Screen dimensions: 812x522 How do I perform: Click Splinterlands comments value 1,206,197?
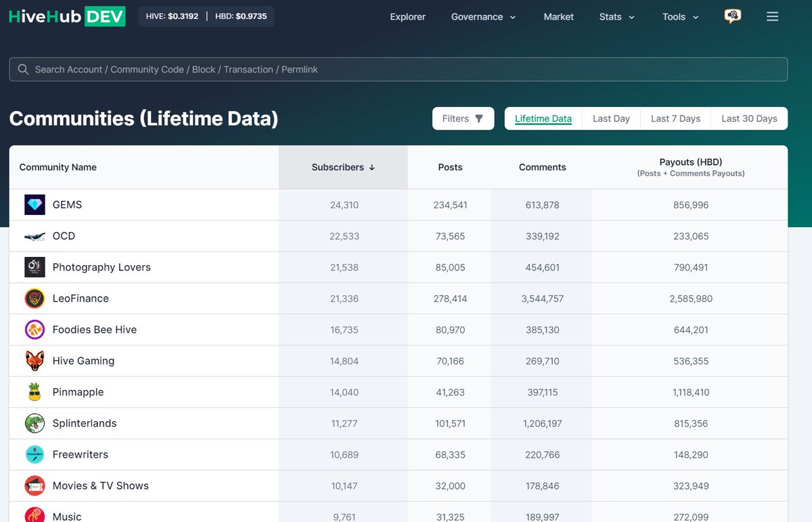point(542,423)
